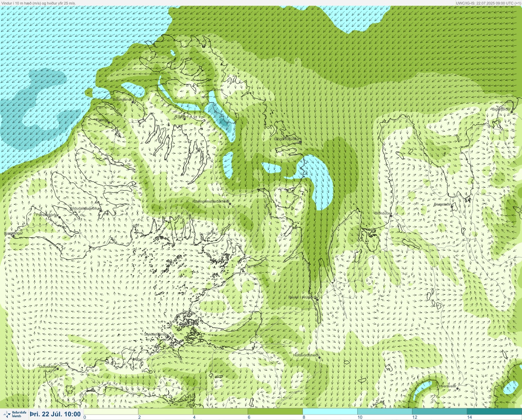Screen dimensions: 522x420
Task: Select the above 14 m/s legend color
Action: coord(494,411)
